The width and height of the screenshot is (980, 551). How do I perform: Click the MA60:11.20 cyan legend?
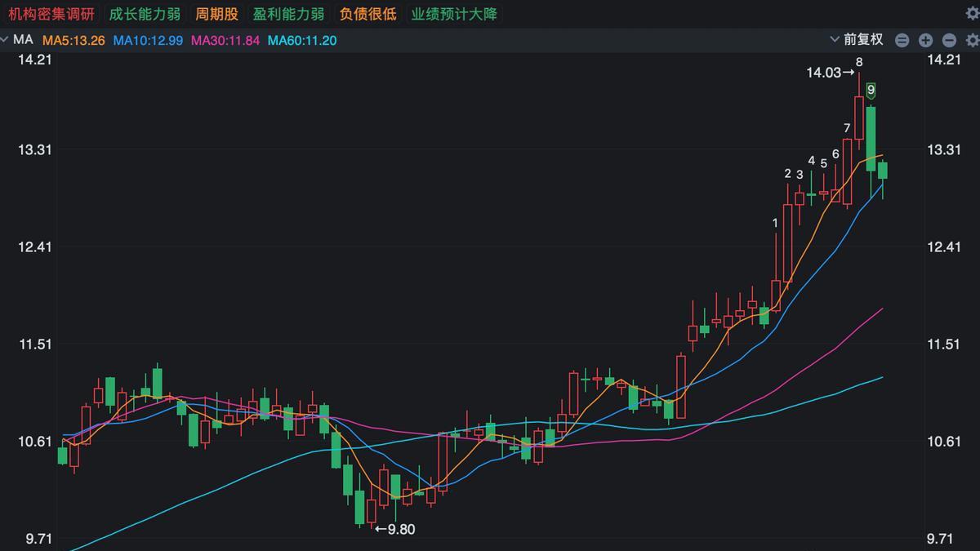[302, 40]
